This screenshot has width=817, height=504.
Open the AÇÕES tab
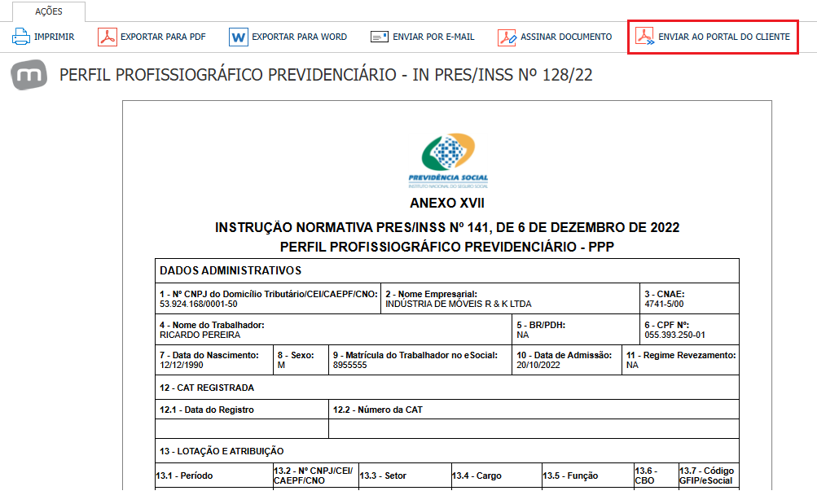pos(49,11)
